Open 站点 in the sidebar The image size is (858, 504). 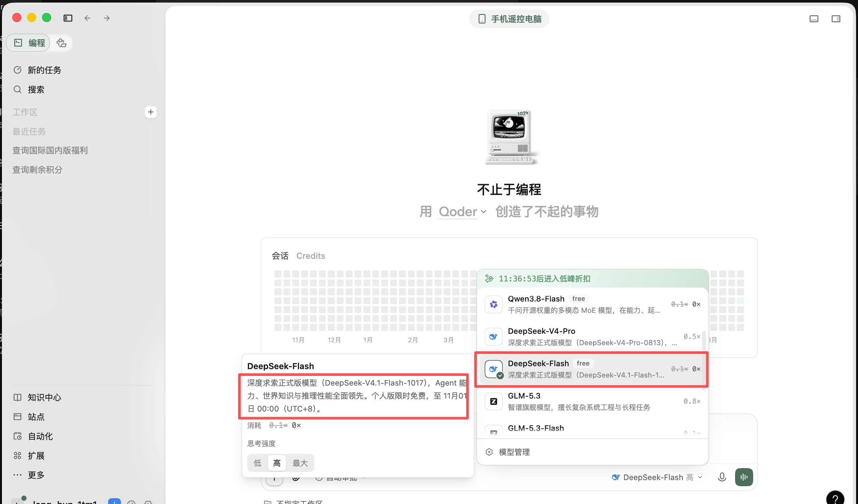(x=29, y=417)
